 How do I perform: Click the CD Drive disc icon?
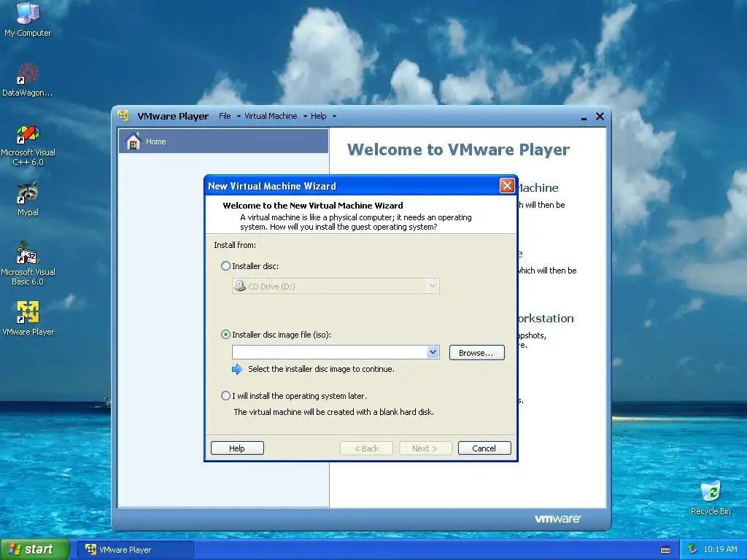(x=239, y=286)
